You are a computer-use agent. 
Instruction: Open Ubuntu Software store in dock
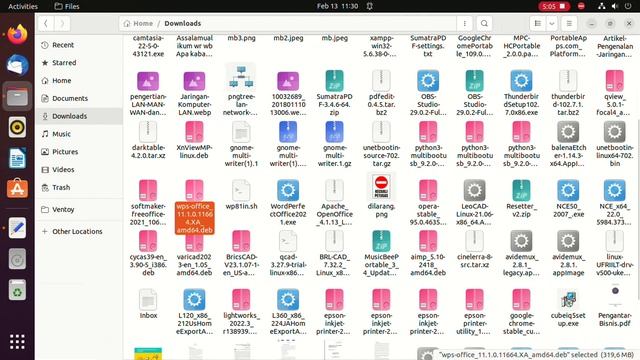17,189
